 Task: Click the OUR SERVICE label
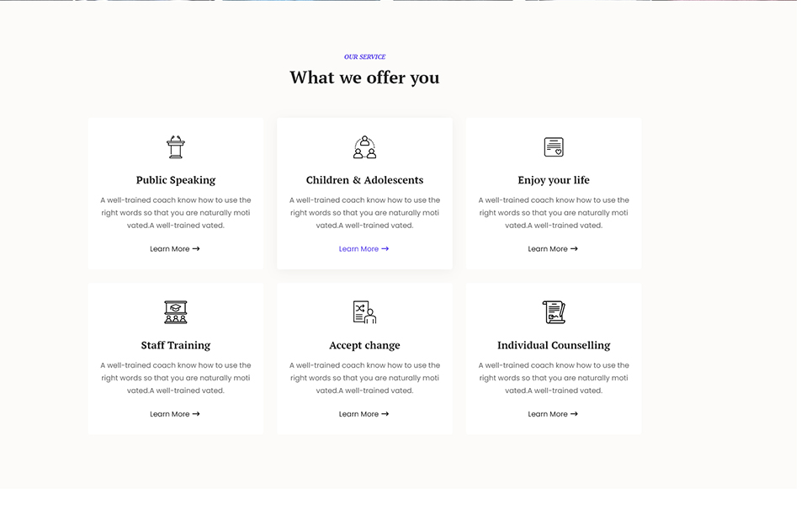(364, 57)
